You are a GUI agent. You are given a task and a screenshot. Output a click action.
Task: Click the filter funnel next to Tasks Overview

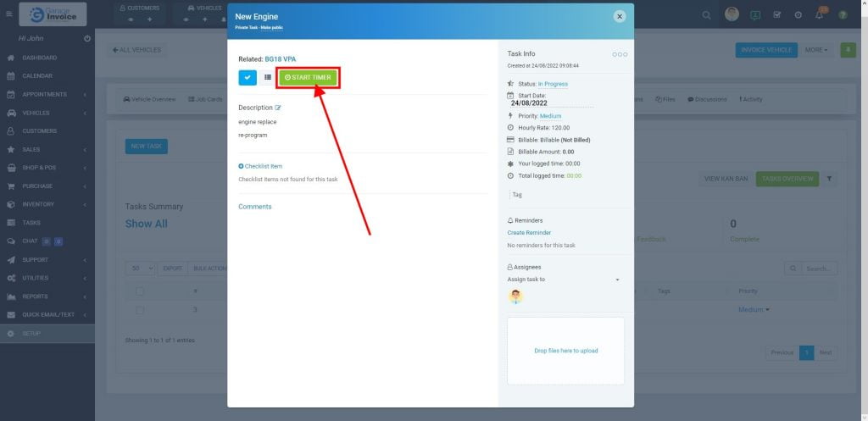tap(828, 179)
